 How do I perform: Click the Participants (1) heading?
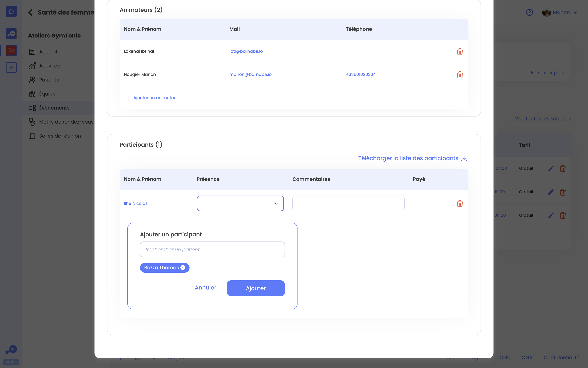click(141, 145)
